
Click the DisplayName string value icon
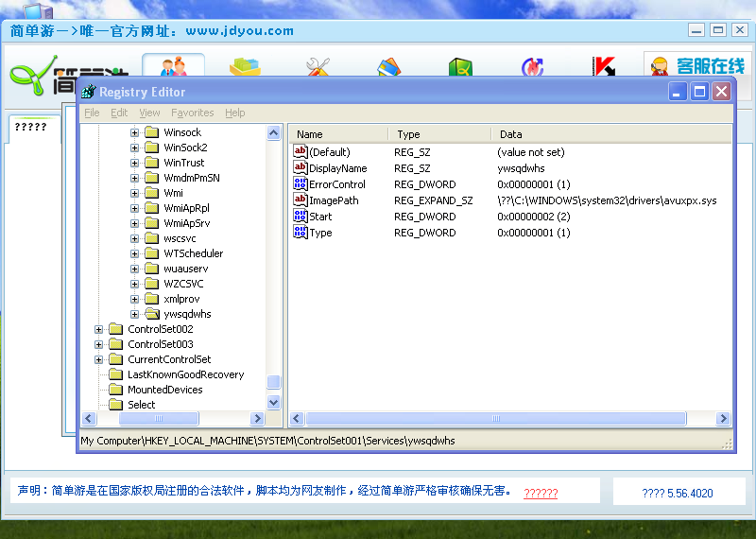coord(300,168)
